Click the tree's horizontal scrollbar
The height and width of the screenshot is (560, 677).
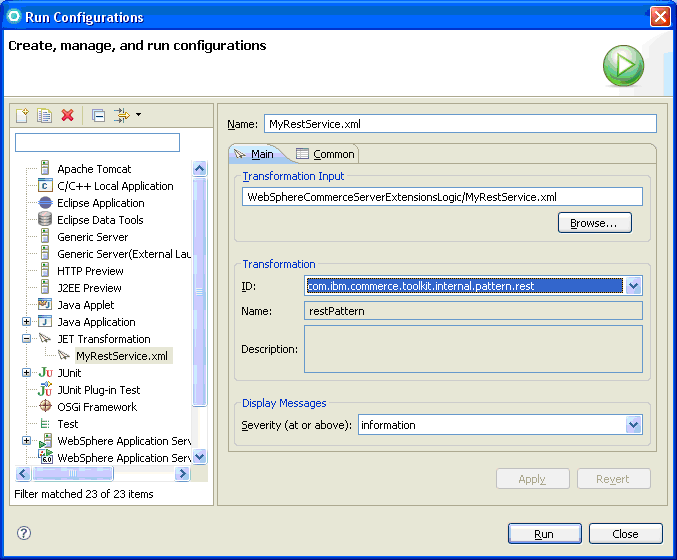tap(100, 473)
